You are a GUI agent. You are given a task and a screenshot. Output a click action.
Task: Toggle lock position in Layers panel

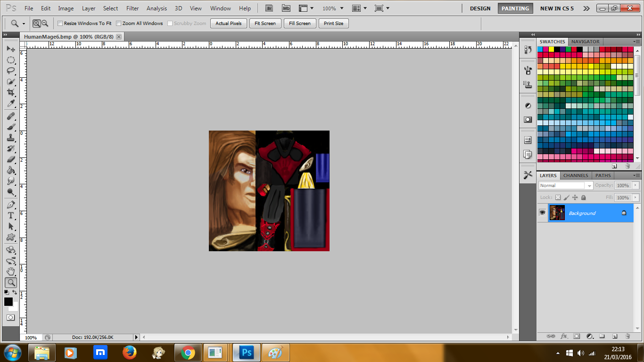click(575, 197)
